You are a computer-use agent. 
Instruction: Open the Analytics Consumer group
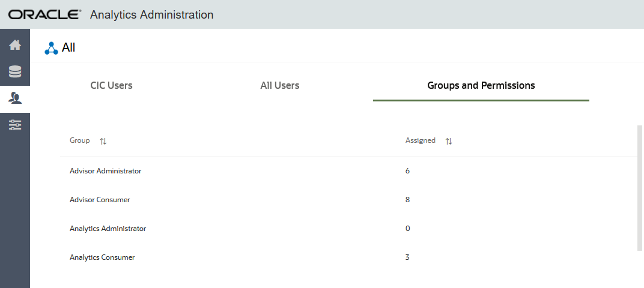[102, 257]
